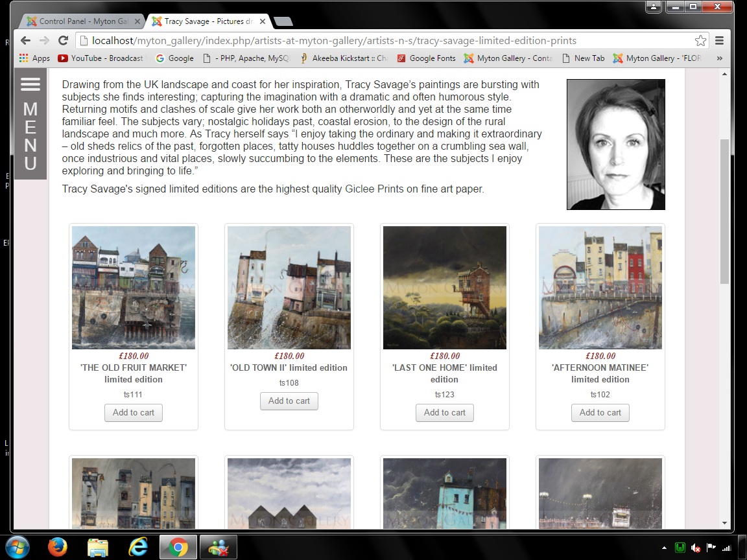Image resolution: width=747 pixels, height=560 pixels.
Task: Open 'THE OLD FRUIT MARKET' print thumbnail
Action: (x=134, y=288)
